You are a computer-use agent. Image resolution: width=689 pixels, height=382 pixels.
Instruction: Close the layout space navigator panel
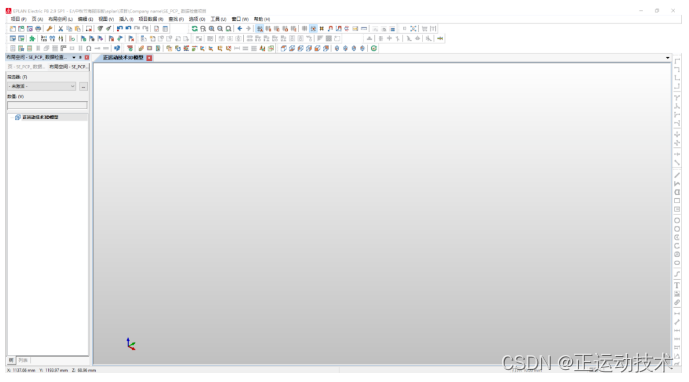(x=87, y=58)
